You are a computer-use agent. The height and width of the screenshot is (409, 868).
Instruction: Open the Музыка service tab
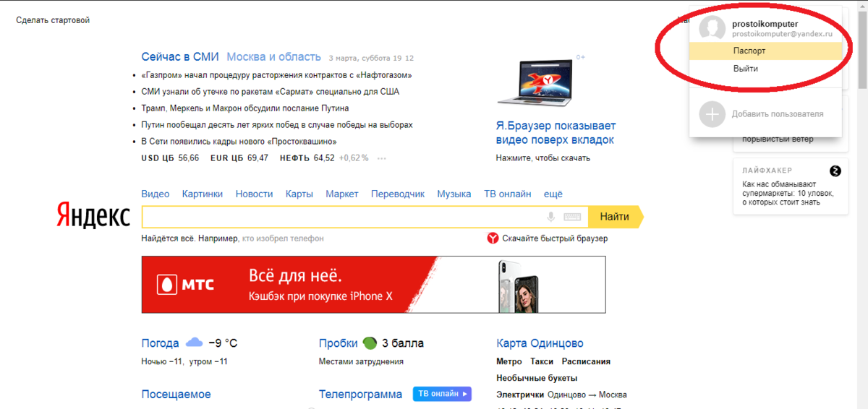tap(454, 194)
